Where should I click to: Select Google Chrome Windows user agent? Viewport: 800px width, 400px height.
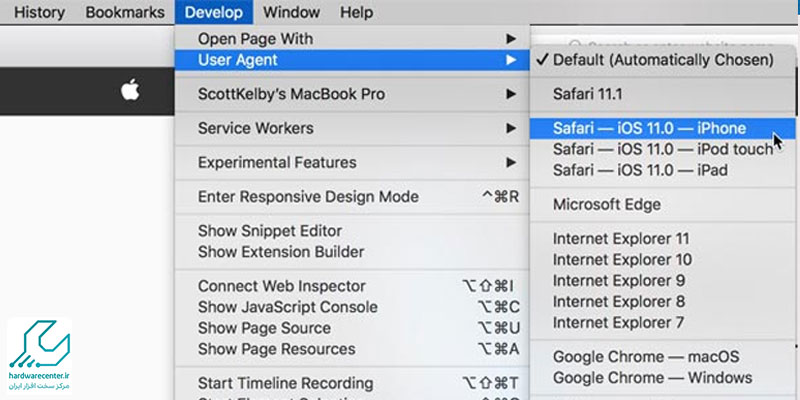(x=662, y=378)
